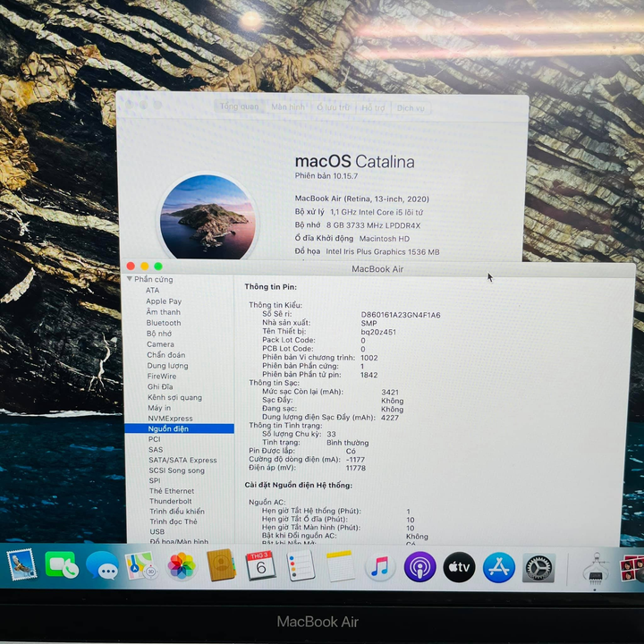Select SCSI Song song in the sidebar
The width and height of the screenshot is (644, 644).
pyautogui.click(x=176, y=470)
